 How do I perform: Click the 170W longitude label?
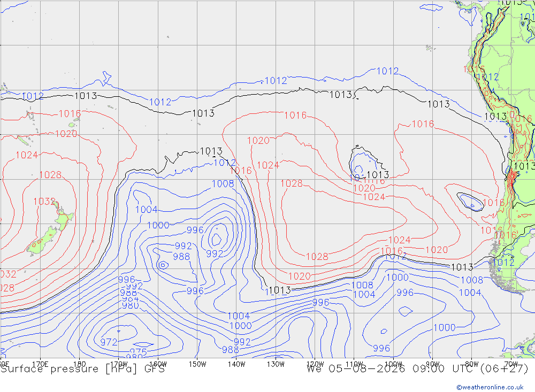tap(119, 364)
